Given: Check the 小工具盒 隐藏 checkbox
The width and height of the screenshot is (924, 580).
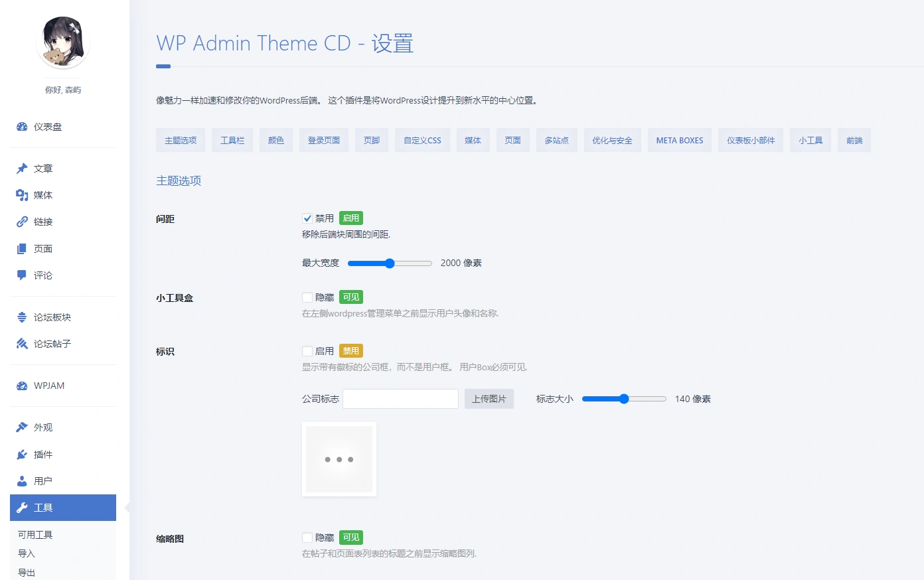Looking at the screenshot, I should click(x=307, y=297).
